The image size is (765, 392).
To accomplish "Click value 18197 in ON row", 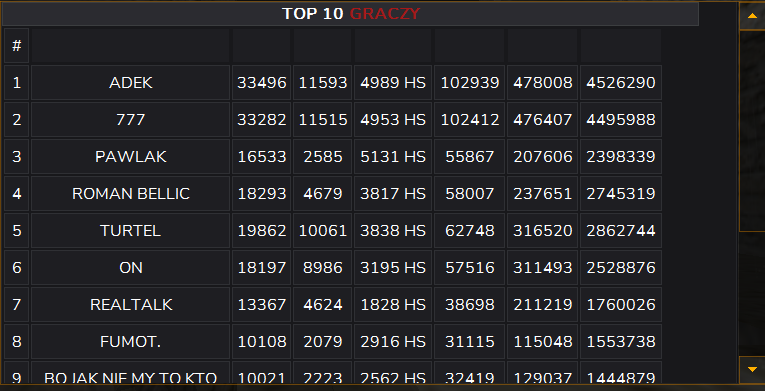I will pyautogui.click(x=262, y=268).
